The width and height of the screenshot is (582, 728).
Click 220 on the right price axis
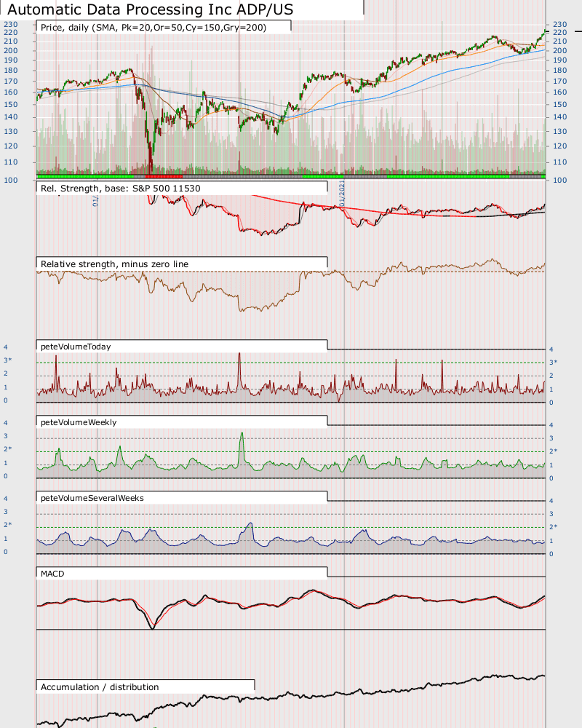point(559,33)
